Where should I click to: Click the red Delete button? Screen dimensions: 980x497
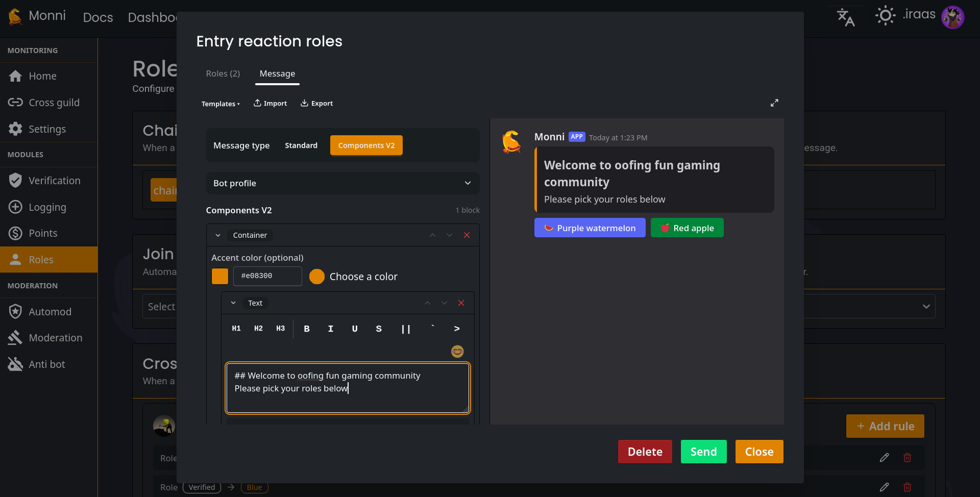click(x=645, y=452)
